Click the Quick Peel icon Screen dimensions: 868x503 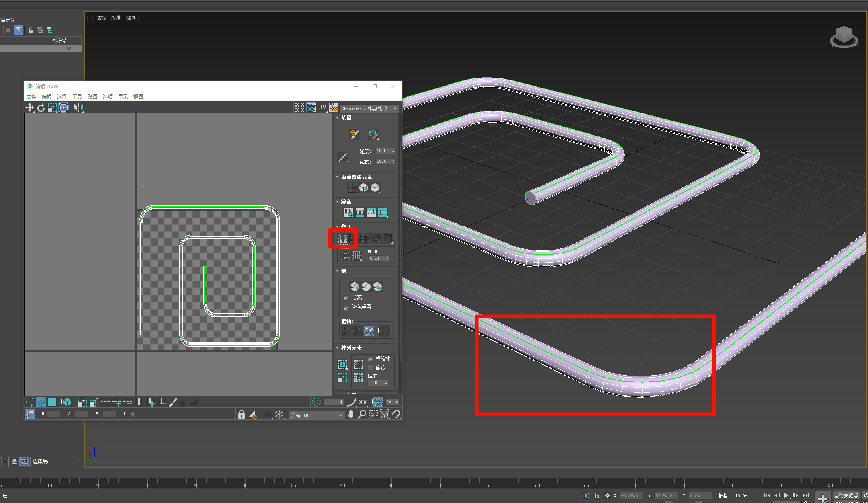click(x=354, y=287)
